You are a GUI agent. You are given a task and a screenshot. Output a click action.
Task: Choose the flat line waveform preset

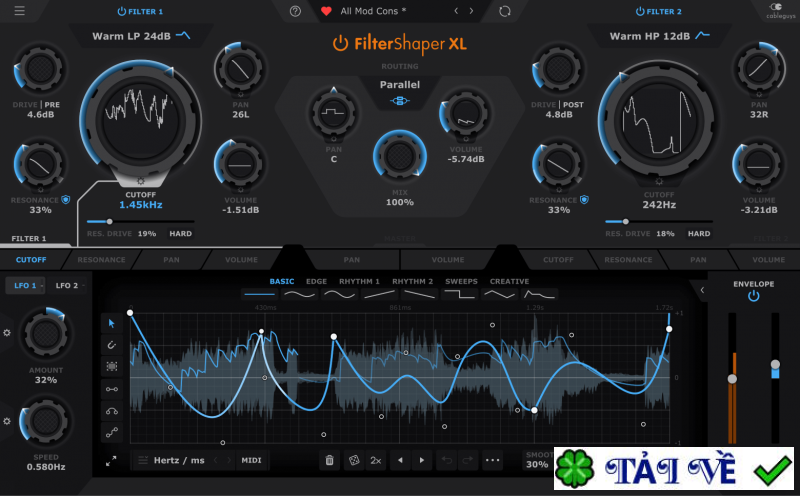click(259, 294)
